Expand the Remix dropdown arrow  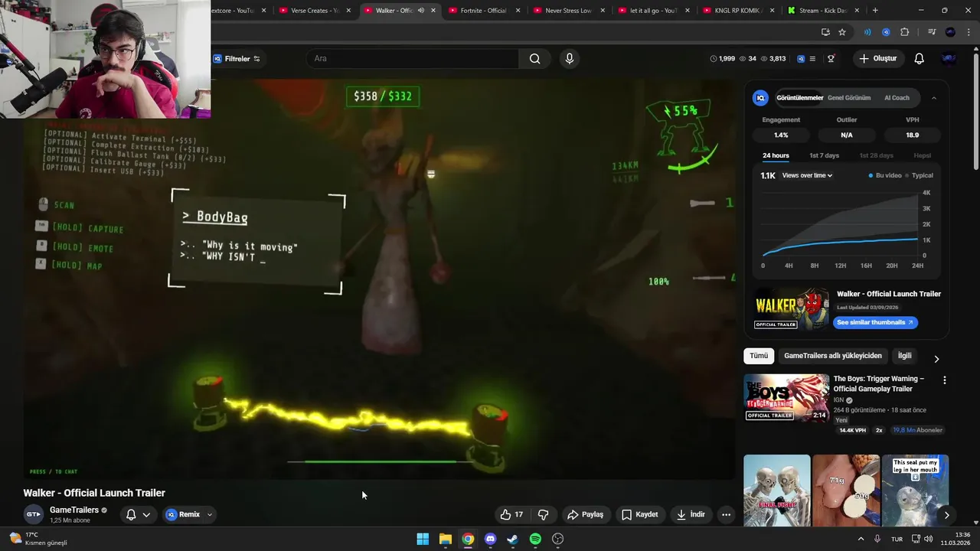pyautogui.click(x=210, y=515)
